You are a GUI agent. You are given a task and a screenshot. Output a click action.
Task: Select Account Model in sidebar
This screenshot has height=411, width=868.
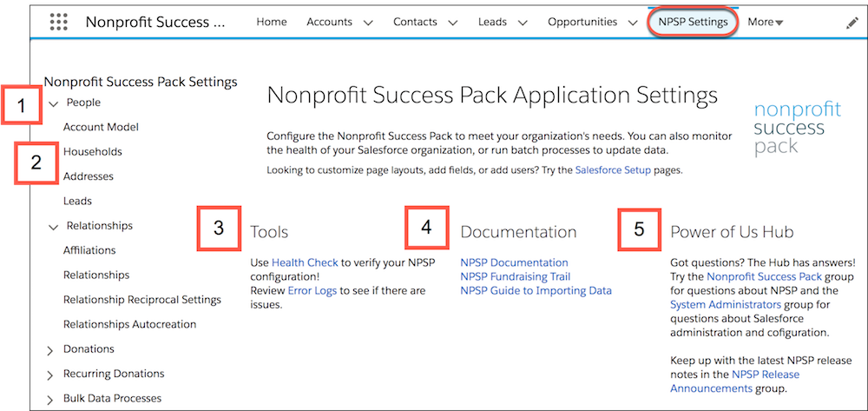[101, 127]
